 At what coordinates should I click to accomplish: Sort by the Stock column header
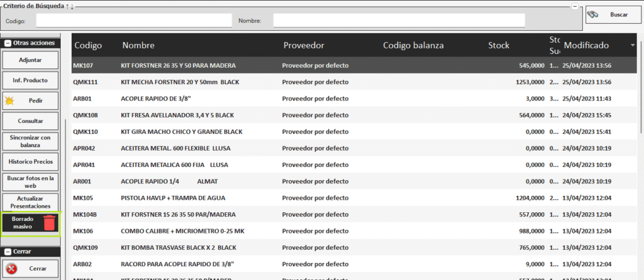[499, 45]
